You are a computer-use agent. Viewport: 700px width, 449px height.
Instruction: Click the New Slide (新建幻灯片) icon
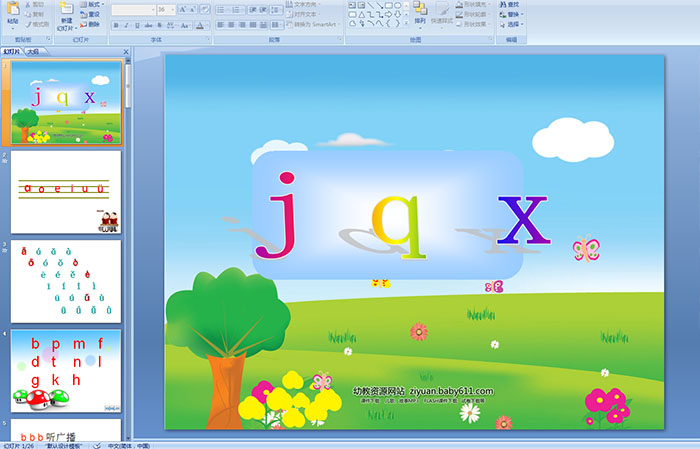pyautogui.click(x=67, y=10)
